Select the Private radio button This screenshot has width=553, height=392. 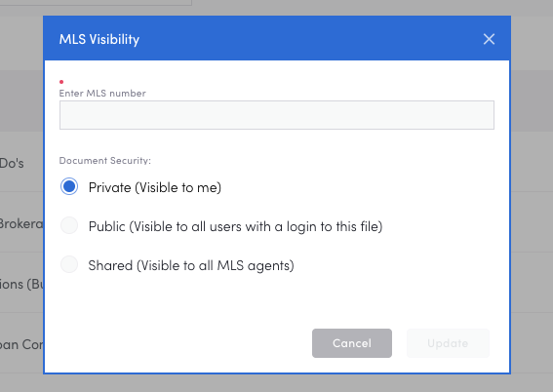69,186
